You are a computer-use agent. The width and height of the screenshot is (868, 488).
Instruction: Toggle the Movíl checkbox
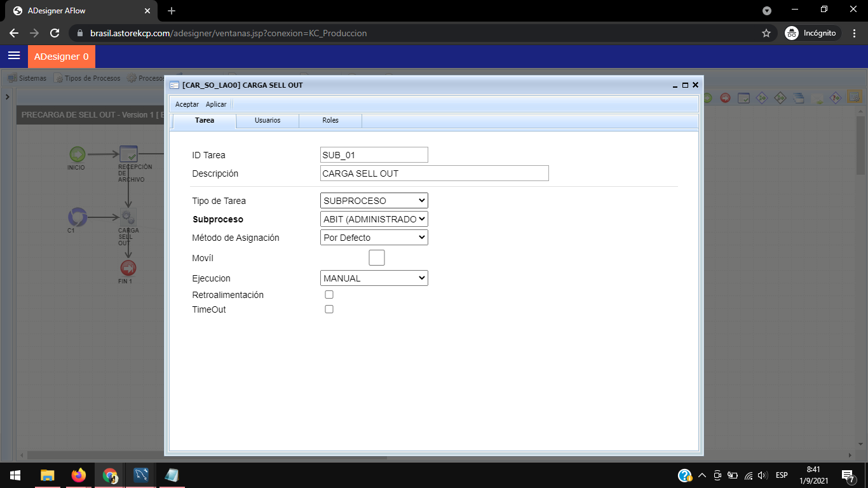tap(377, 258)
